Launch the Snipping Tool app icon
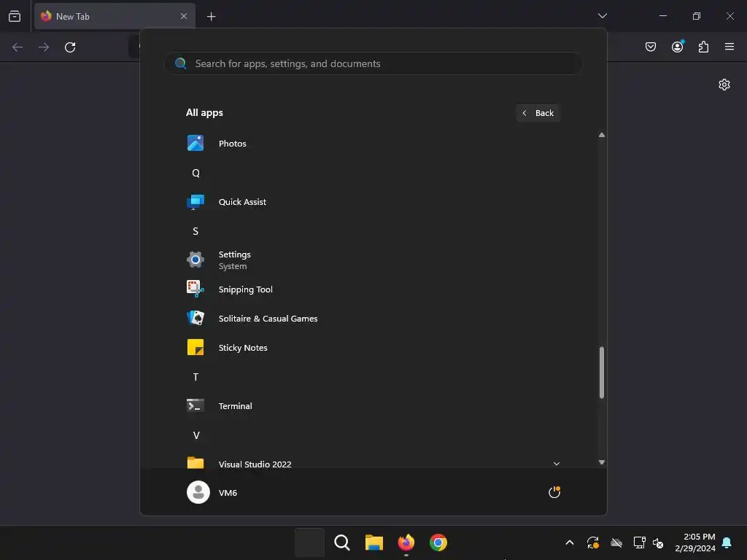The width and height of the screenshot is (747, 560). [196, 289]
